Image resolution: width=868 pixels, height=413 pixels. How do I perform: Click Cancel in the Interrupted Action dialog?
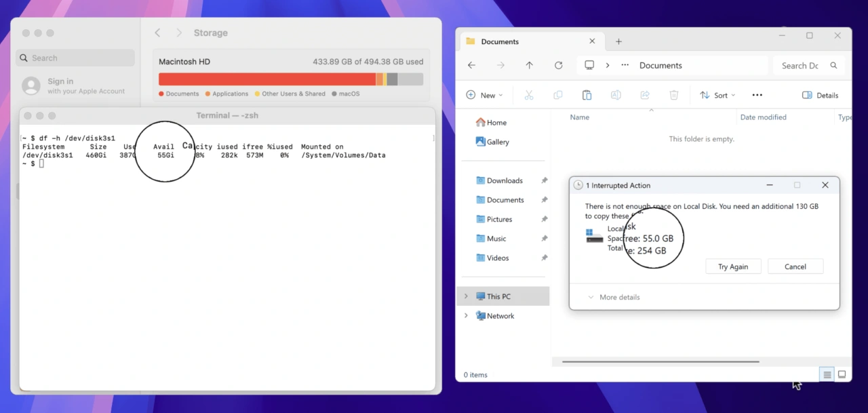pyautogui.click(x=795, y=267)
